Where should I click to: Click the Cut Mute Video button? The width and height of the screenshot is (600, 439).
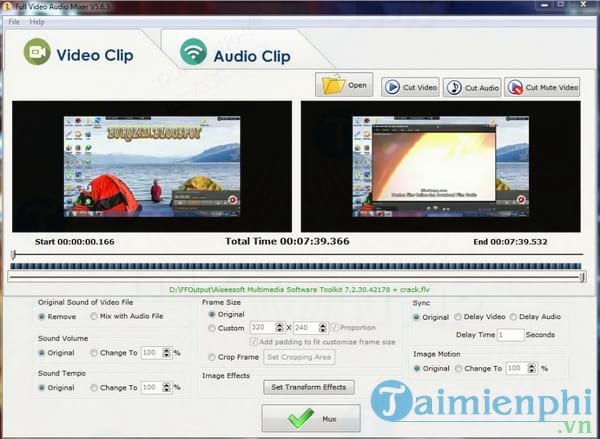(x=542, y=87)
